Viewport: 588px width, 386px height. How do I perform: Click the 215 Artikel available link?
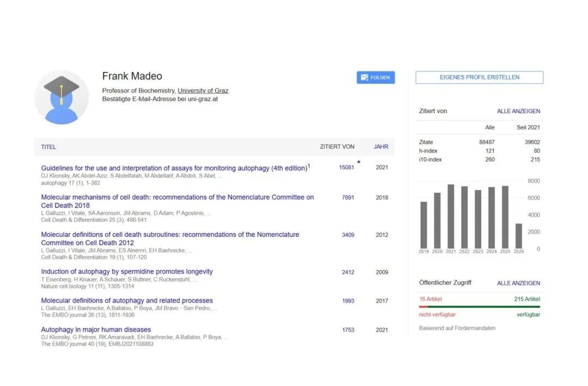point(527,299)
